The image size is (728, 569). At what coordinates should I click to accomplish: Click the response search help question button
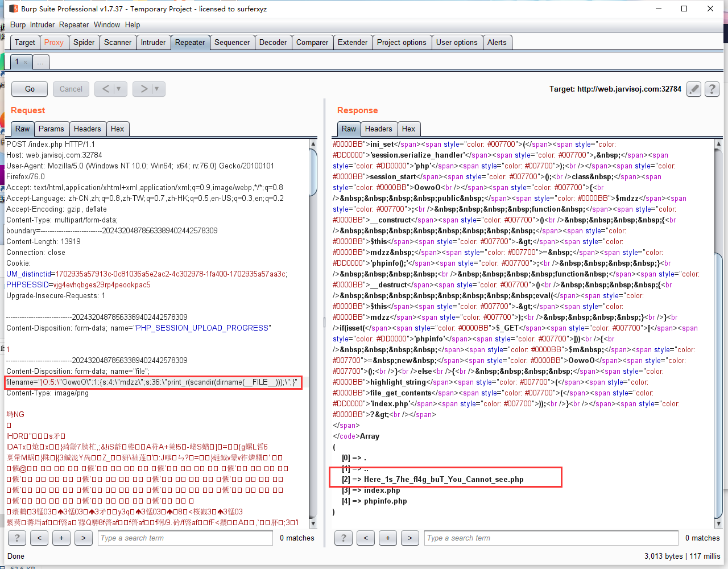click(x=344, y=538)
